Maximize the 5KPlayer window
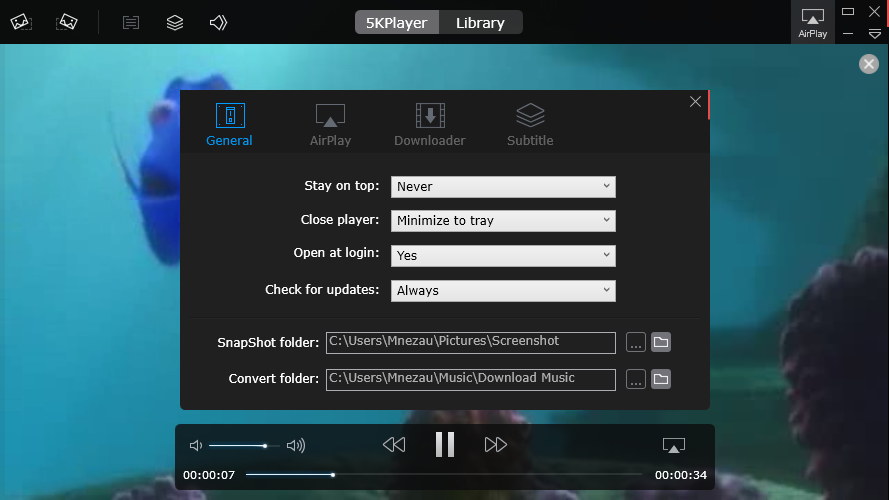This screenshot has width=889, height=500. tap(848, 11)
